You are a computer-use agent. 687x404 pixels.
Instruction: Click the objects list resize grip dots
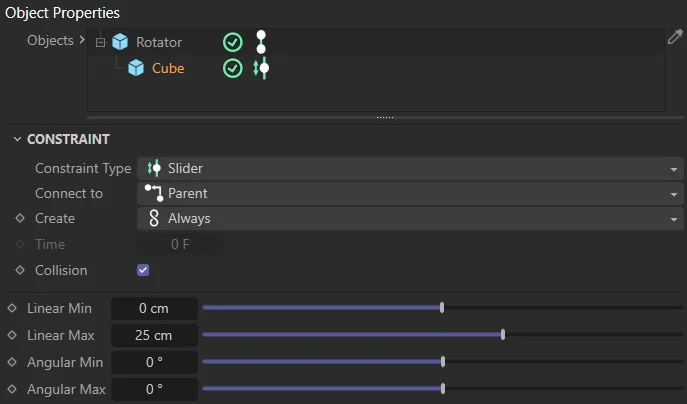tap(385, 117)
